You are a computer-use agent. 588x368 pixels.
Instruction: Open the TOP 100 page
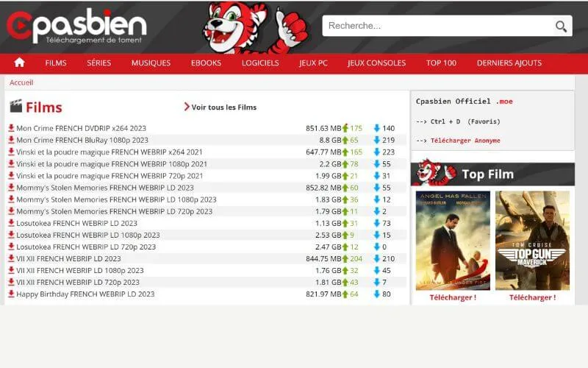coord(441,63)
